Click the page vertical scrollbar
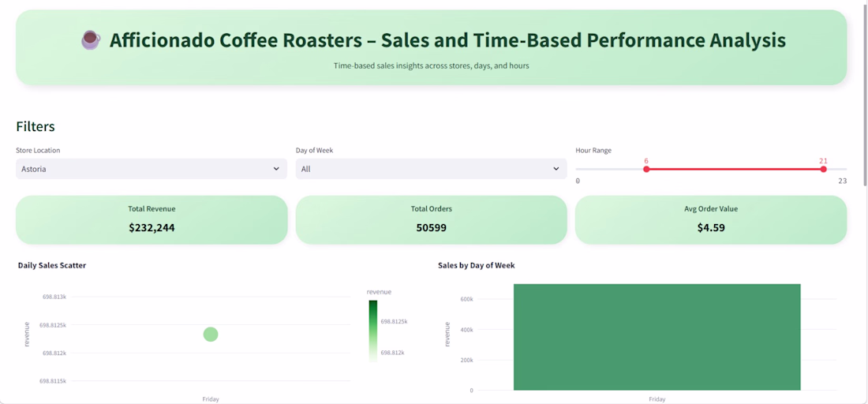Viewport: 868px width, 404px height. (865, 94)
